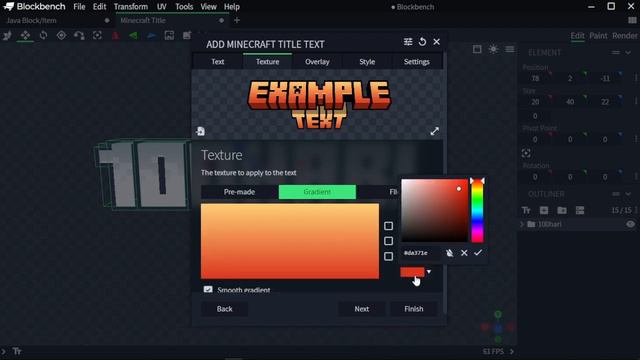Click the Blockbench logo icon

(x=9, y=7)
